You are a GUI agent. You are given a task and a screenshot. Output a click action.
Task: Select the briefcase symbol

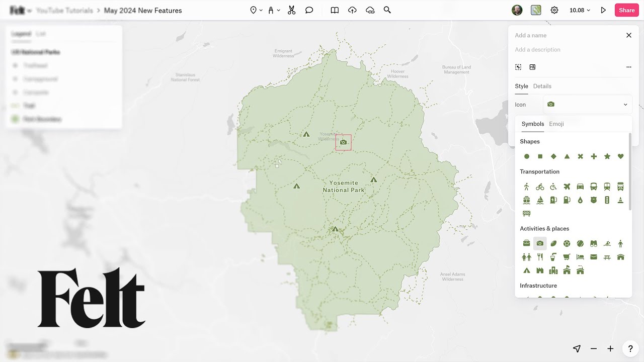[527, 243]
